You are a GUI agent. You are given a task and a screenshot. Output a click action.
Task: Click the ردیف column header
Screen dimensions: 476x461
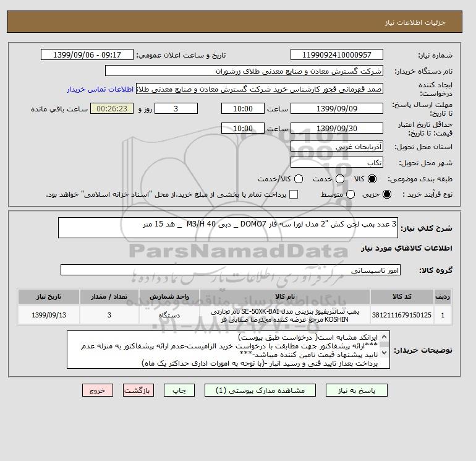(x=443, y=296)
